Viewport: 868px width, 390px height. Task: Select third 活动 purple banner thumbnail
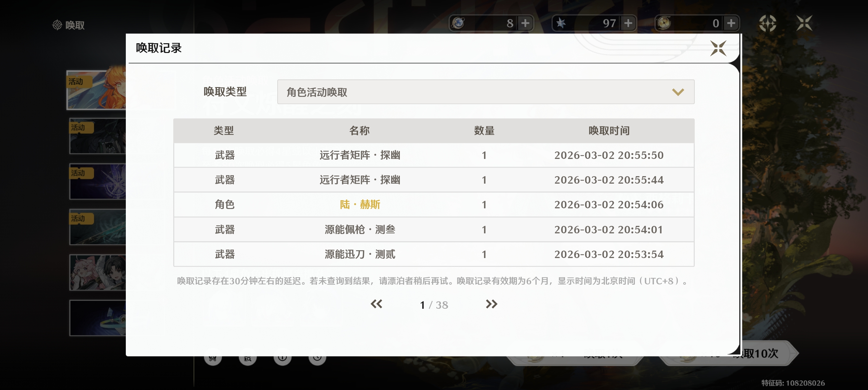pos(98,182)
